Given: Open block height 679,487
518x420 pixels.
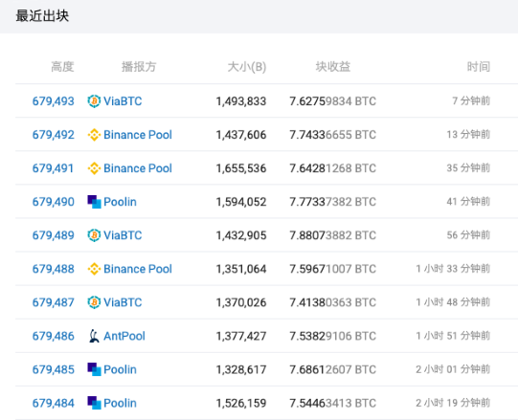Looking at the screenshot, I should point(54,302).
